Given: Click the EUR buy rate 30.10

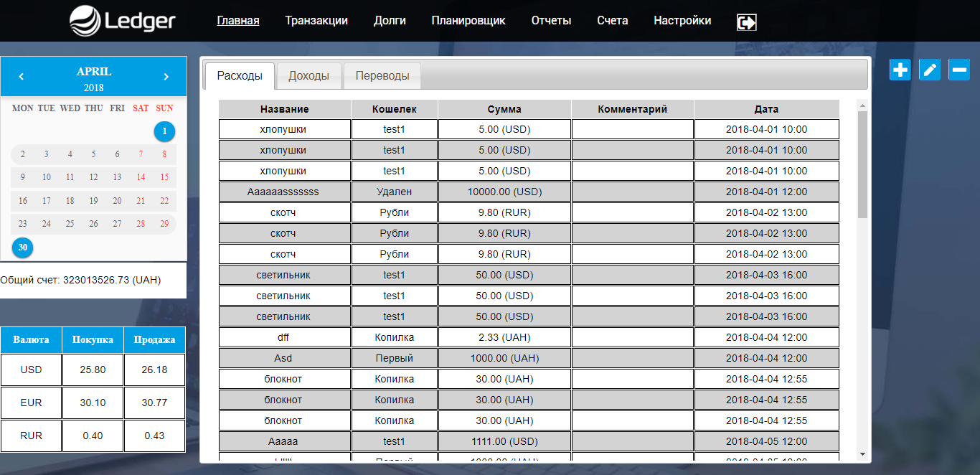Looking at the screenshot, I should (x=93, y=403).
